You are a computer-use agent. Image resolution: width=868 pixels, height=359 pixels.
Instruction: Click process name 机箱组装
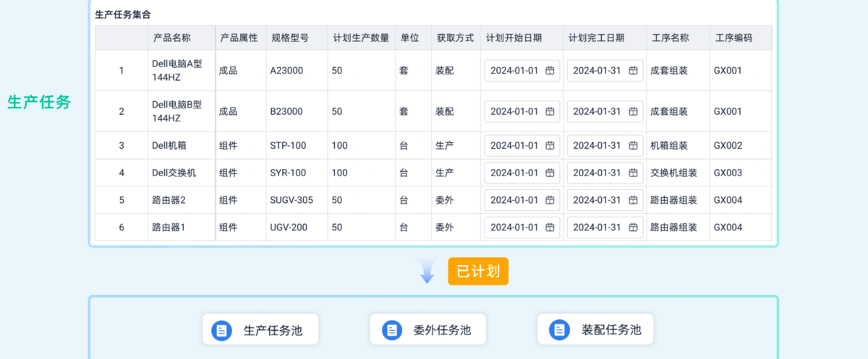click(x=669, y=145)
